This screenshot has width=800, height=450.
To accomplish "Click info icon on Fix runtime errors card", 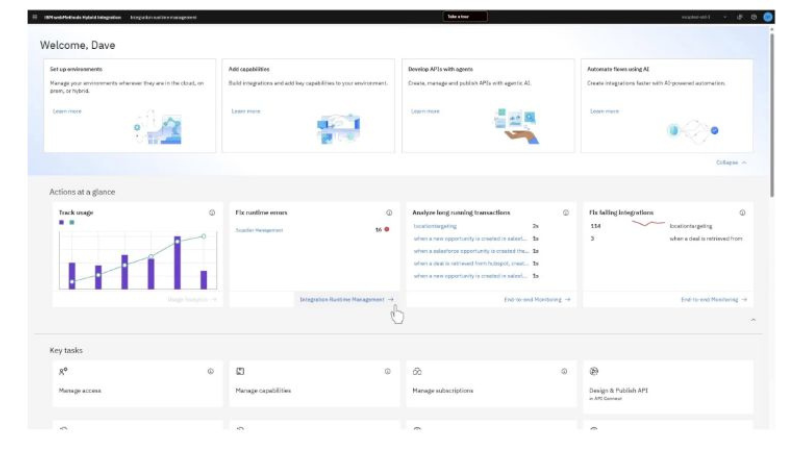I will click(x=389, y=213).
